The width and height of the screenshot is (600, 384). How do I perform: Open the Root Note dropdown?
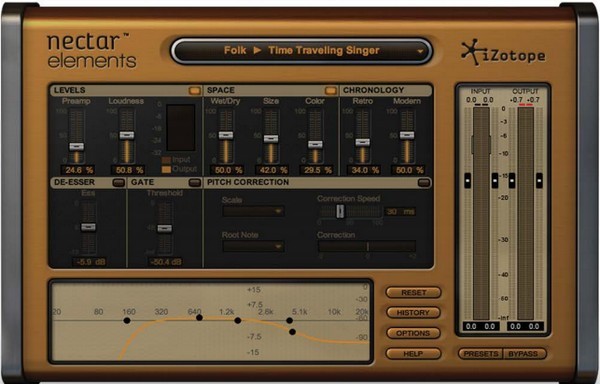pyautogui.click(x=253, y=246)
